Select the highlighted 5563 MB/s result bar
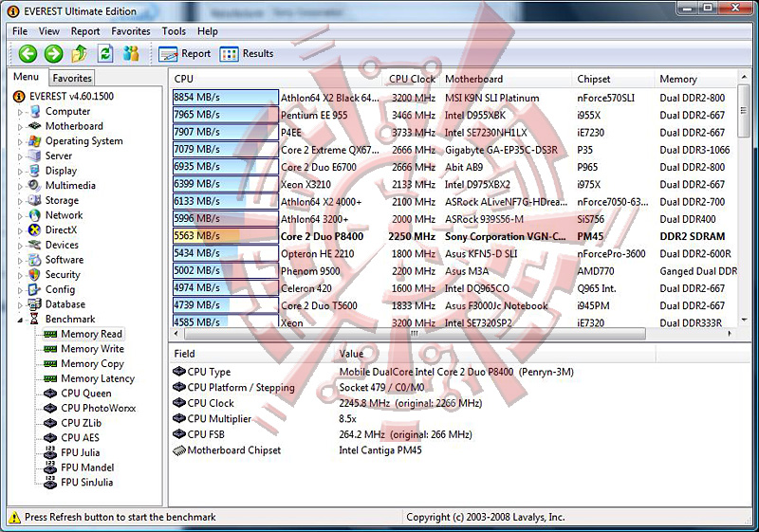759x532 pixels. (226, 236)
